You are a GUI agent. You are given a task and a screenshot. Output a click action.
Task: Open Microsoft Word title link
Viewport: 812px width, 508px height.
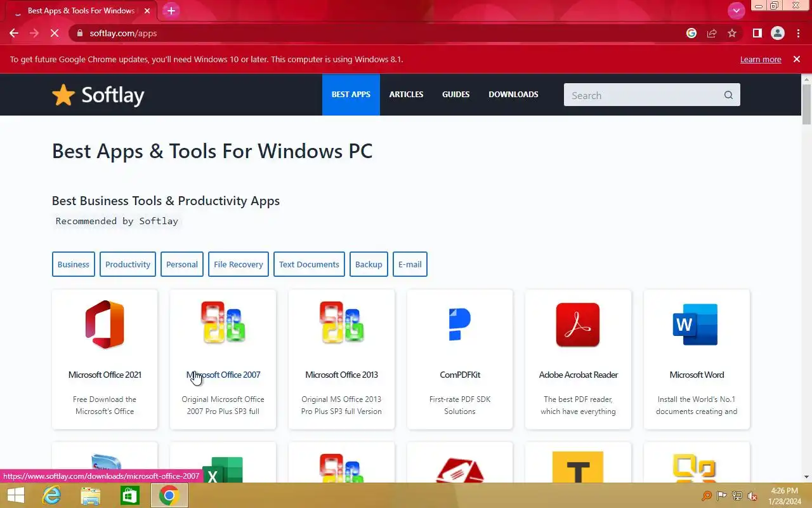(697, 375)
